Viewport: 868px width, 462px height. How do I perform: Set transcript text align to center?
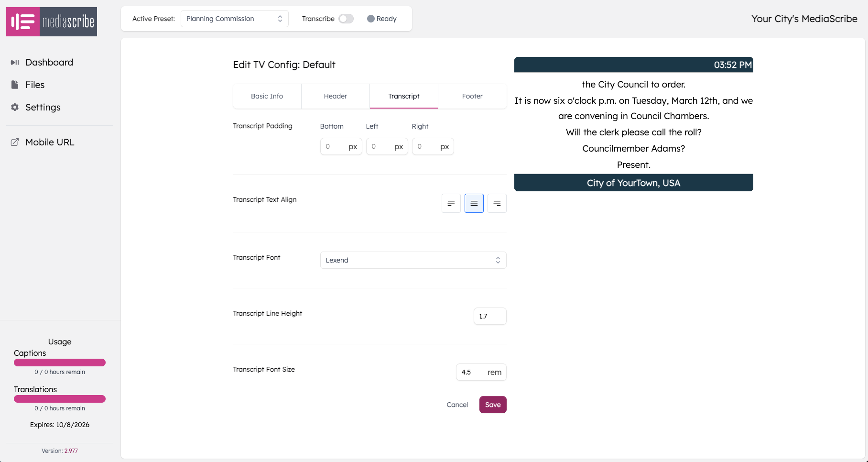click(474, 203)
